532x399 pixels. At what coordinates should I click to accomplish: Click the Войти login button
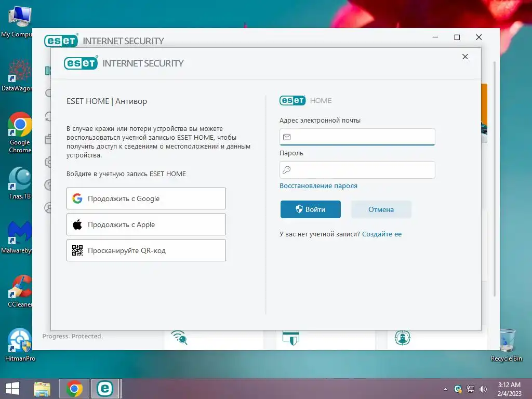coord(311,209)
